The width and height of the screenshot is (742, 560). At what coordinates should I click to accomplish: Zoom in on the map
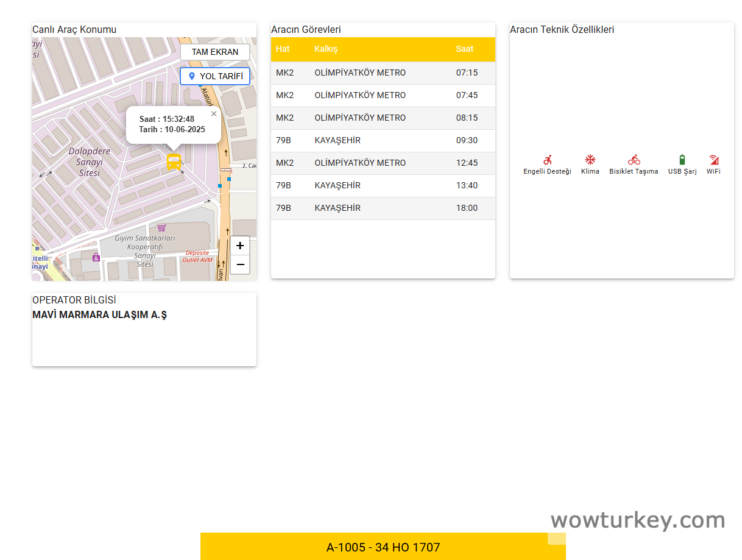pyautogui.click(x=240, y=246)
